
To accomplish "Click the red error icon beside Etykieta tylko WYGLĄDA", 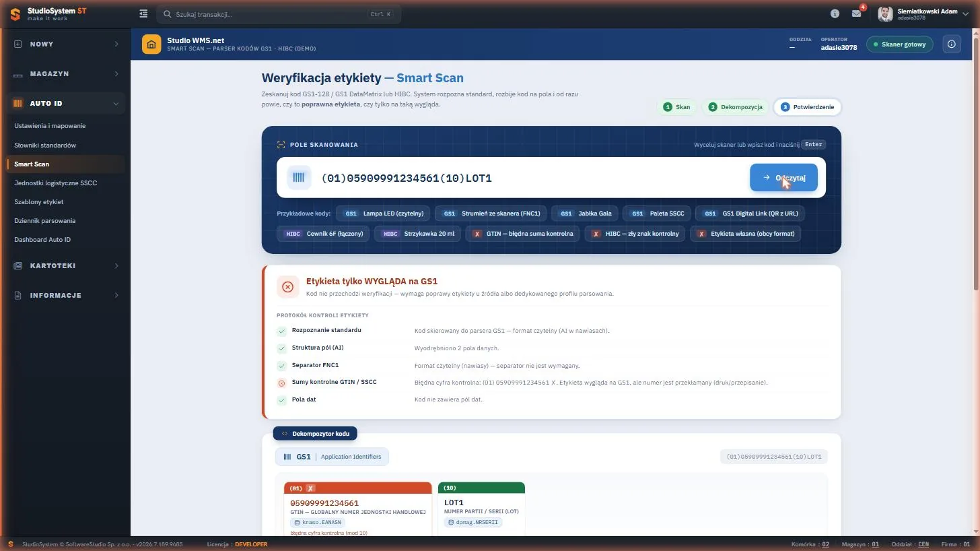I will (x=287, y=287).
